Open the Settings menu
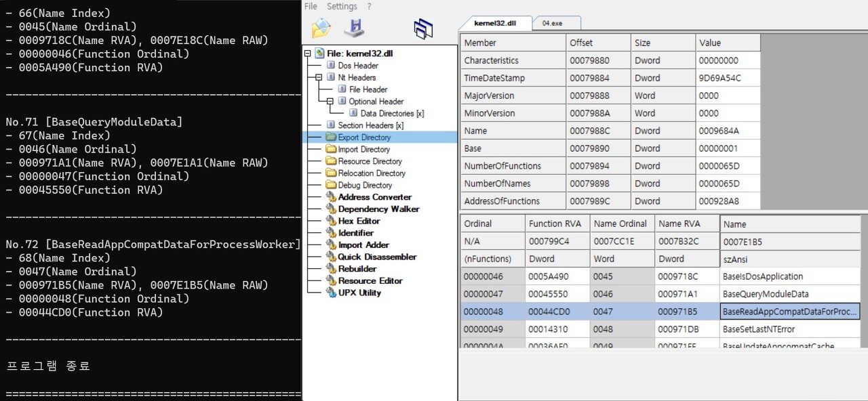Screen dimensions: 868x401 click(342, 6)
